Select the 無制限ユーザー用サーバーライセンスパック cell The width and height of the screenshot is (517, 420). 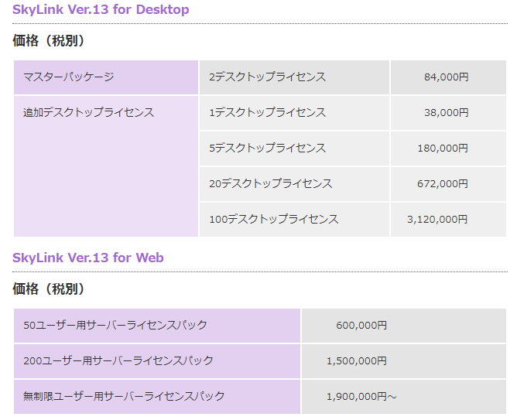pos(125,396)
